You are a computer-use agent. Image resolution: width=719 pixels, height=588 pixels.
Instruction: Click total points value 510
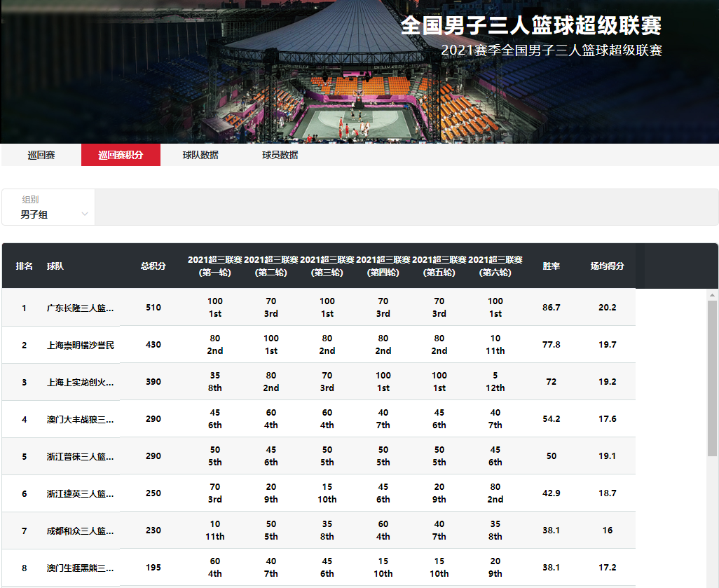coord(153,307)
